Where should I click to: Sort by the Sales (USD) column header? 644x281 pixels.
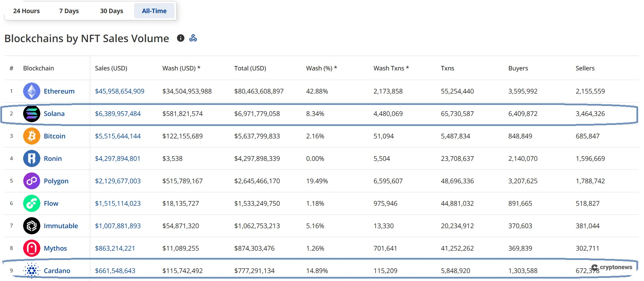tap(111, 68)
